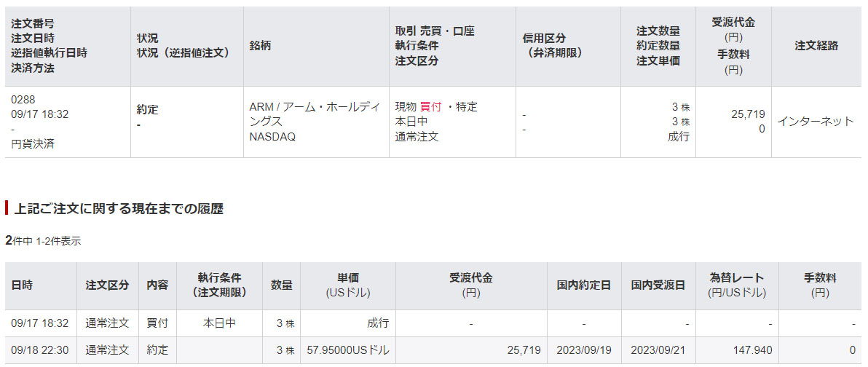
Task: Click the 2023/09/19 domestic trade date
Action: point(584,350)
